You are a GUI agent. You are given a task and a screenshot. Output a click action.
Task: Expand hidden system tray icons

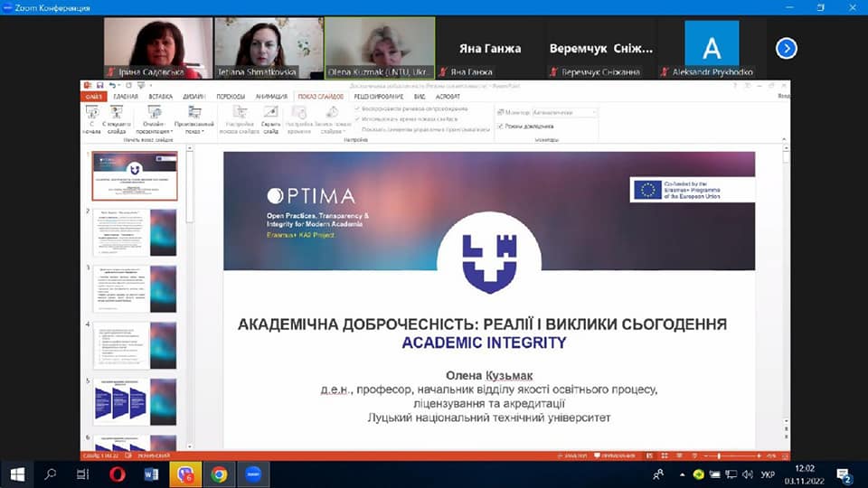(682, 474)
